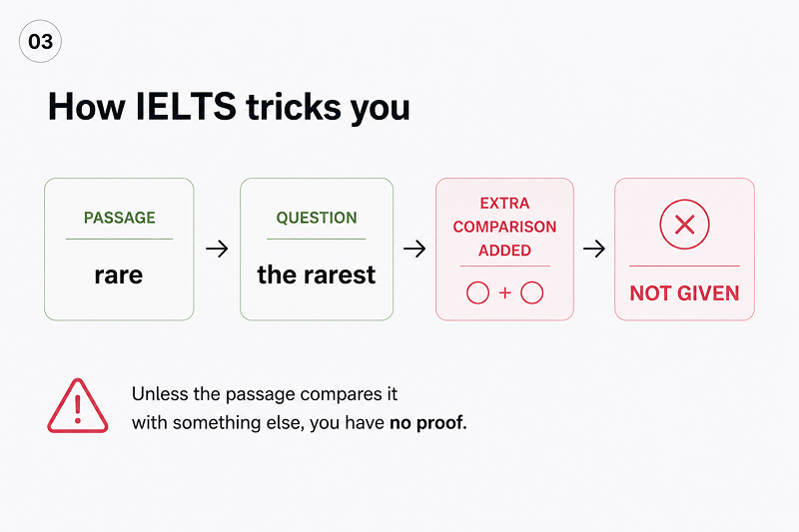The image size is (799, 532).
Task: Click the arrow pointing to Not Given card
Action: pos(594,249)
